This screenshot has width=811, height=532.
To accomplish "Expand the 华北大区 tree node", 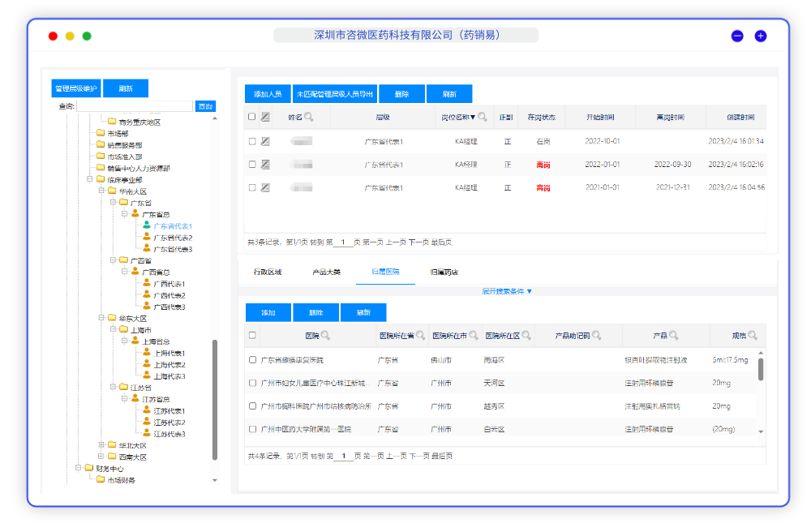I will [x=101, y=445].
